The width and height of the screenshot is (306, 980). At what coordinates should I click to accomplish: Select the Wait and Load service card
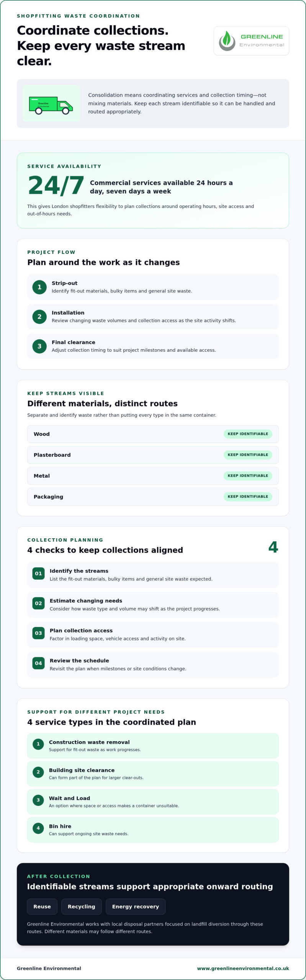point(153,802)
